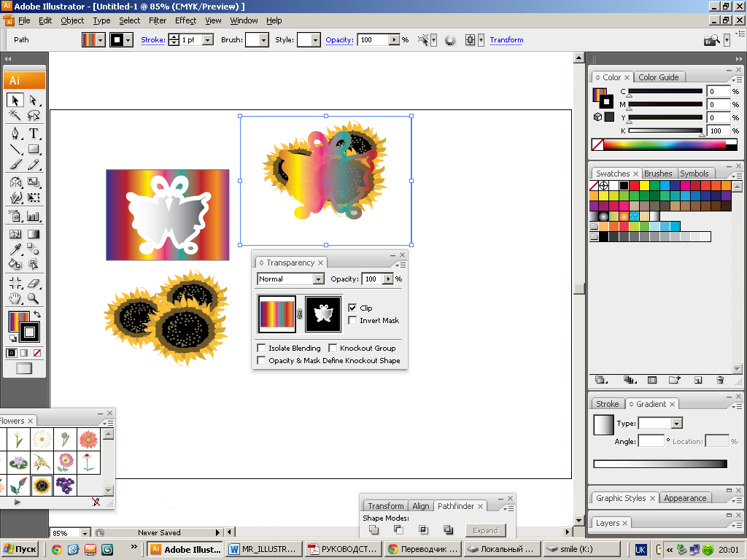
Task: Check Opacity & Mask Define Knockout Shape
Action: coord(261,360)
